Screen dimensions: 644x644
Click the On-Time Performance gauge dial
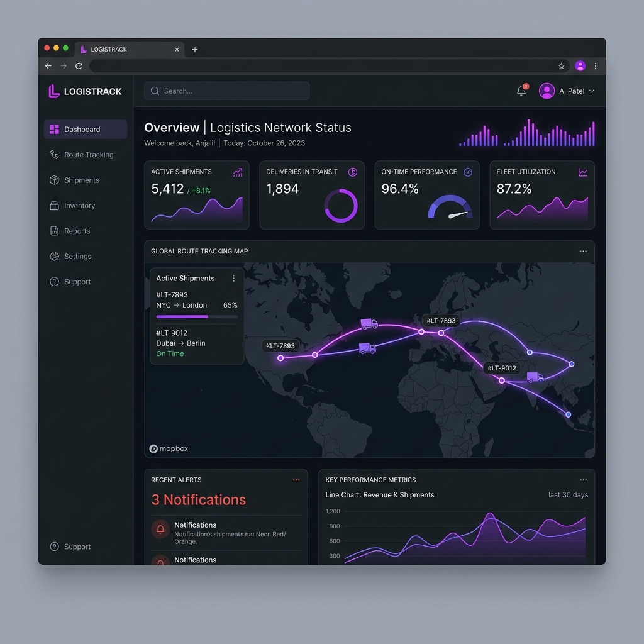450,207
